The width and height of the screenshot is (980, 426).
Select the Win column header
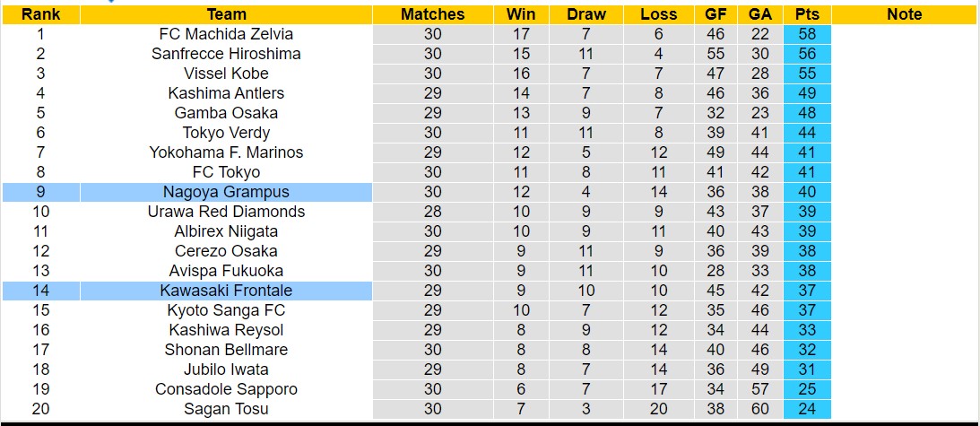tap(521, 14)
